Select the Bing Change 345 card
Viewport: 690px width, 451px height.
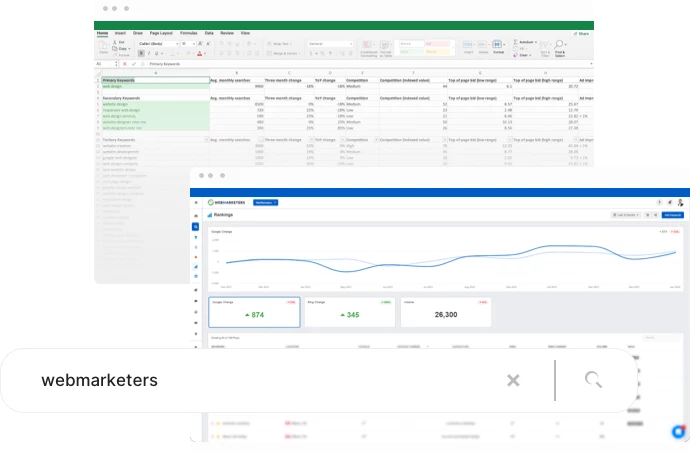tap(350, 312)
